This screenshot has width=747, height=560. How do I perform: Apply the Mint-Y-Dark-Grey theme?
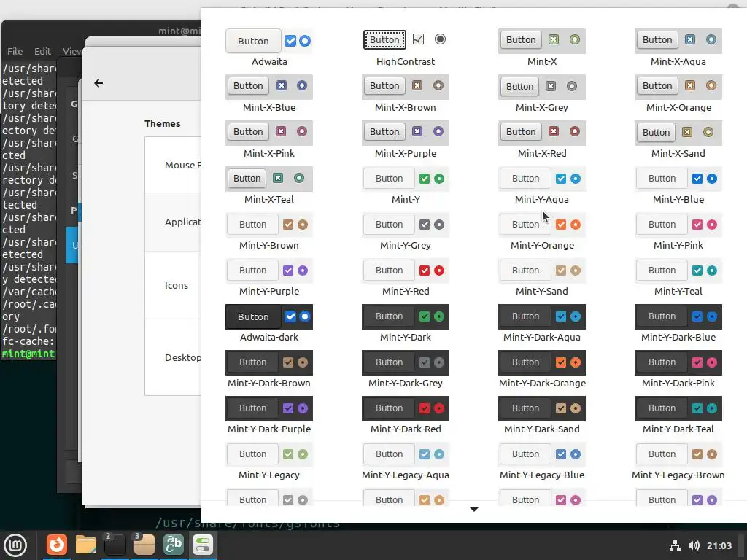[406, 370]
